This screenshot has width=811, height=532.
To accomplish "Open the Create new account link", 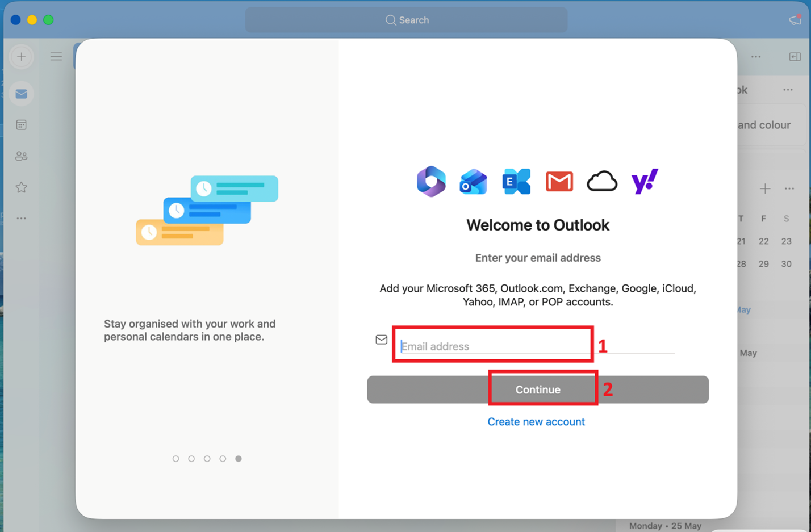I will (536, 422).
